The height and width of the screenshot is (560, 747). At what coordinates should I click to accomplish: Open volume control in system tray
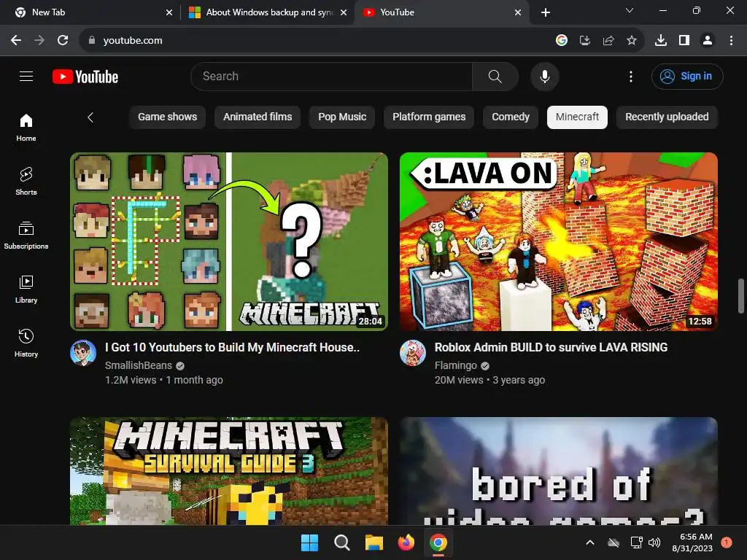(x=654, y=542)
